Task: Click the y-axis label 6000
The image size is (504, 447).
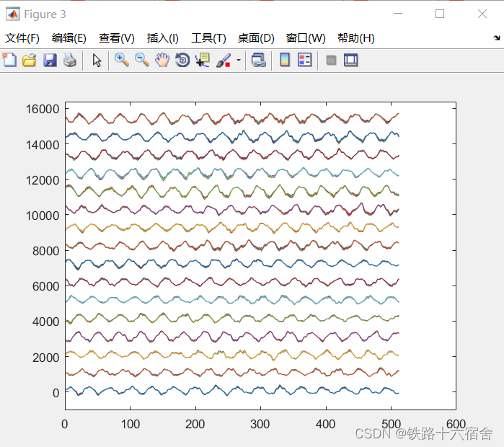Action: [x=45, y=286]
